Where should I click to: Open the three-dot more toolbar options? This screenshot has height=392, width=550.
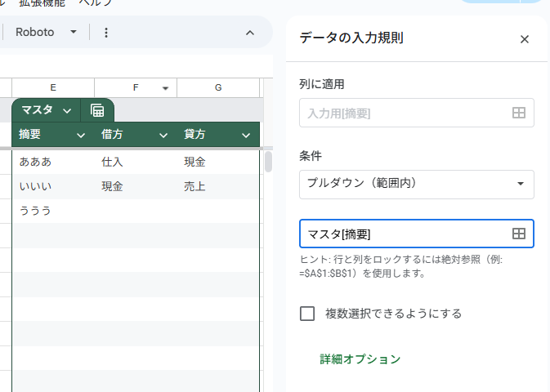[x=105, y=33]
